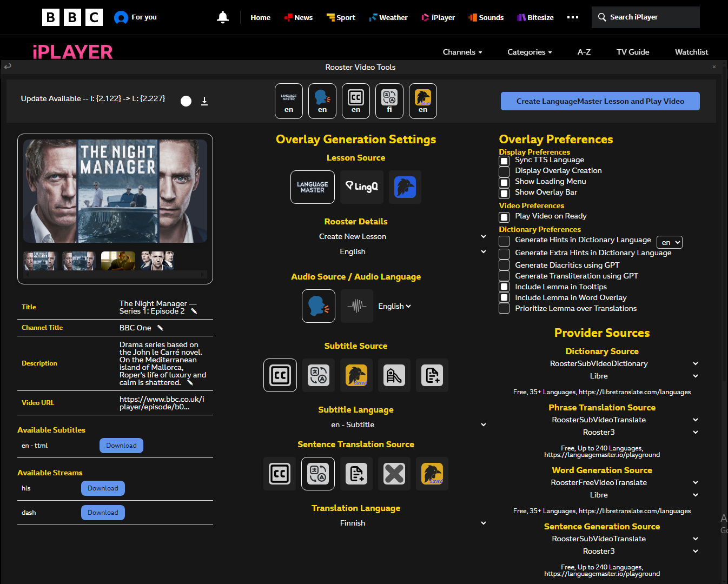This screenshot has width=728, height=584.
Task: Click the X icon under Sentence Translation Source
Action: 394,474
